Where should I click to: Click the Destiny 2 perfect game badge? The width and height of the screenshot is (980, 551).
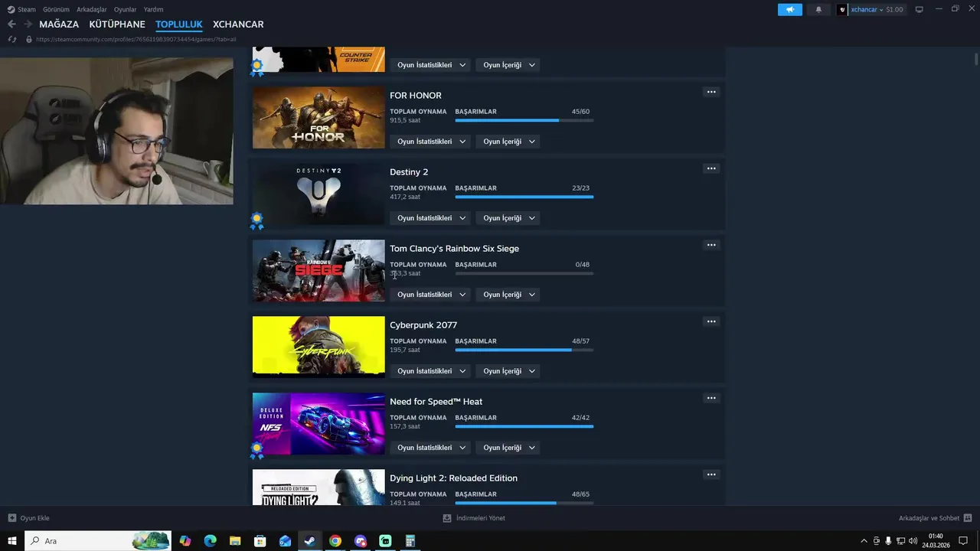[257, 221]
